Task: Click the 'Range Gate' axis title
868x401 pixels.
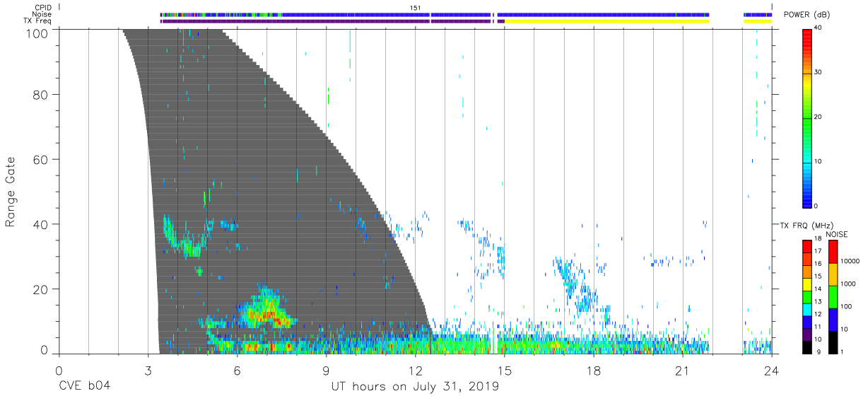Action: 11,192
